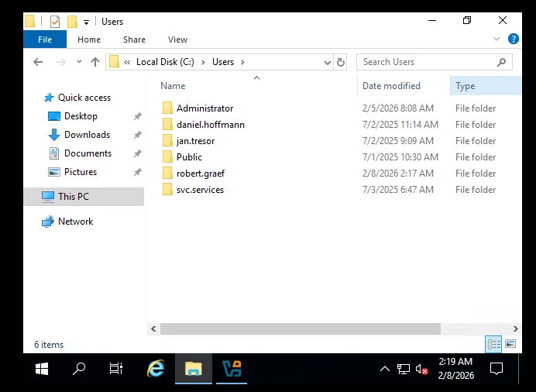536x392 pixels.
Task: Open the Windows Start menu
Action: (42, 369)
